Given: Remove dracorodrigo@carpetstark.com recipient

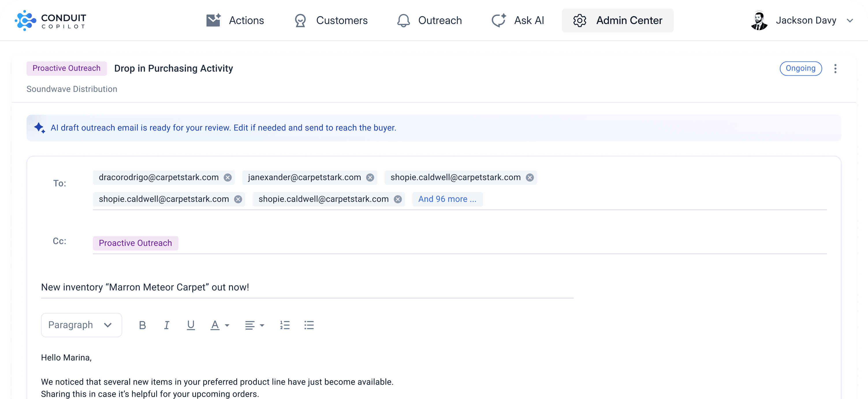Looking at the screenshot, I should coord(228,178).
